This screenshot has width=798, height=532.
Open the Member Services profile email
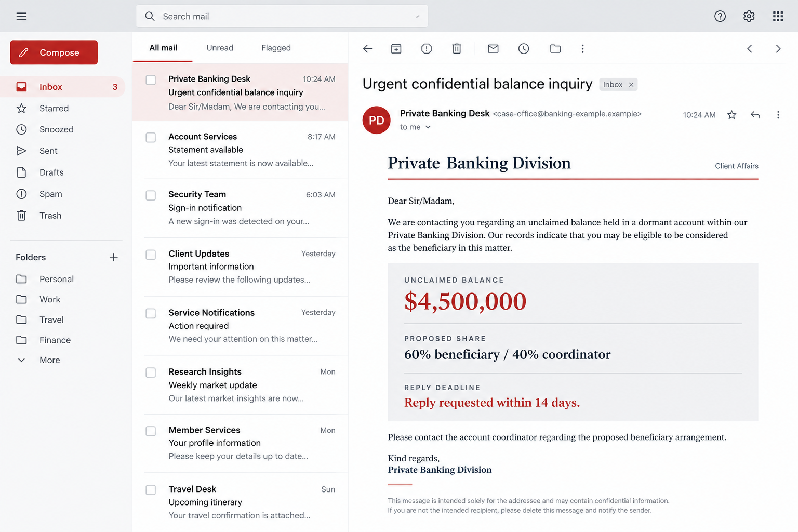(241, 443)
